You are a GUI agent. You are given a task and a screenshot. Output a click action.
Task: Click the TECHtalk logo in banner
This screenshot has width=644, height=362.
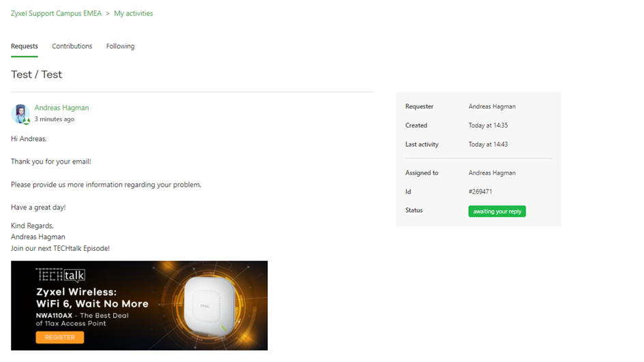pos(61,275)
